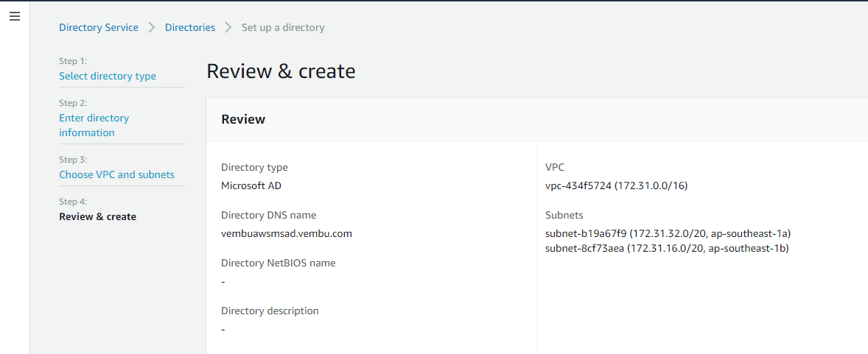Click the Review section header
This screenshot has width=868, height=354.
tap(243, 119)
